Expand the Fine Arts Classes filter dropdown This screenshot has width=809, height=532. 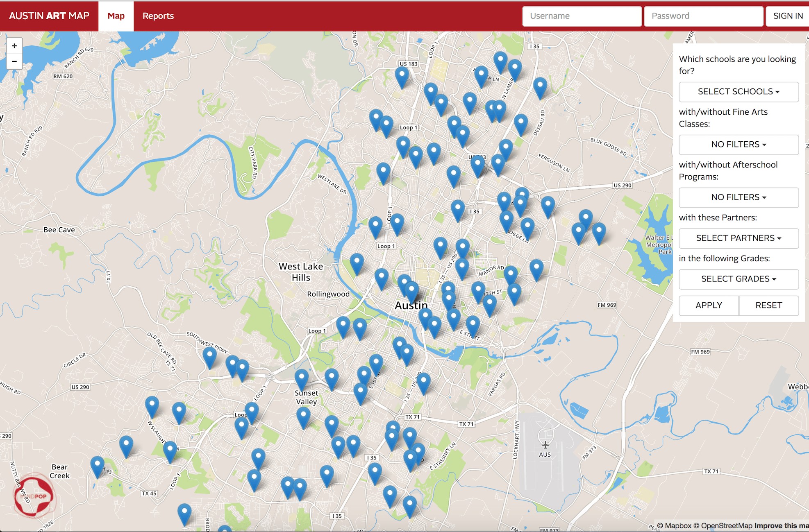coord(739,145)
